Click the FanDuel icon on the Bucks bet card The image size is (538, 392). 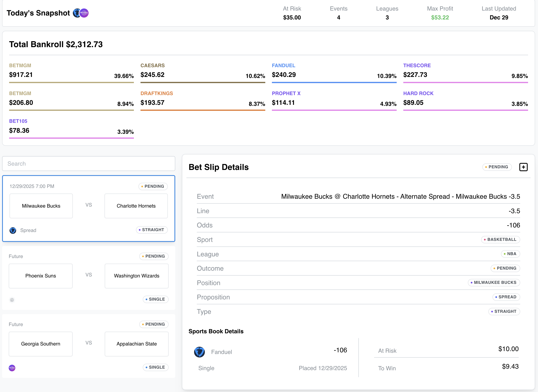coord(13,230)
